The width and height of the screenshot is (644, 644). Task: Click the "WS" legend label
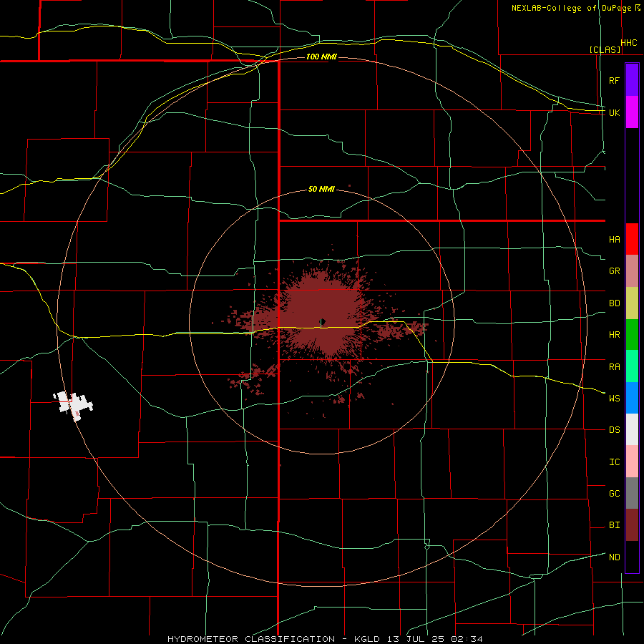614,399
